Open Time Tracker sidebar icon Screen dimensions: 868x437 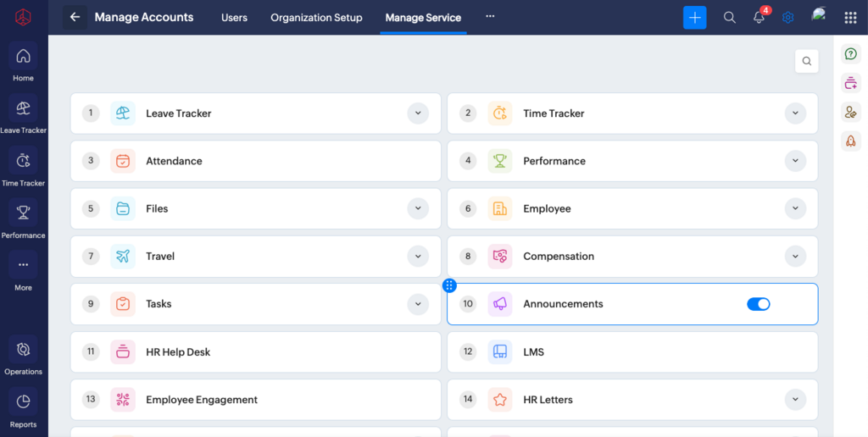click(x=23, y=162)
